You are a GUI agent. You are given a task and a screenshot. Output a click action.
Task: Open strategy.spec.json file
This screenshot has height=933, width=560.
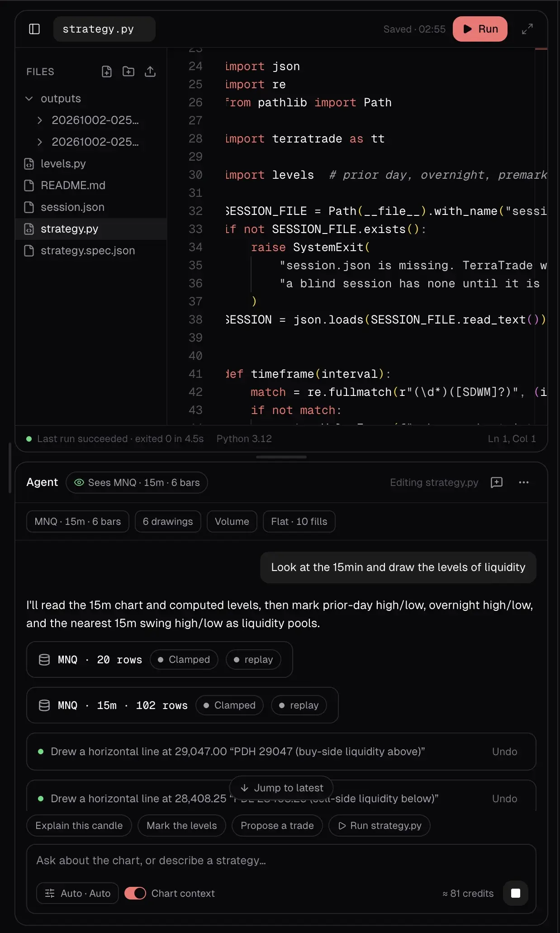(x=91, y=251)
